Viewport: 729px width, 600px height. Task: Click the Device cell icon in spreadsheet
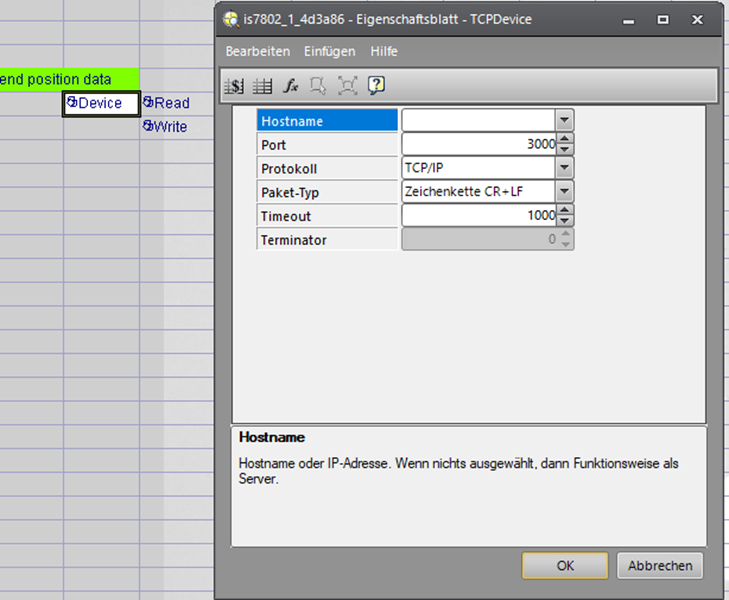(72, 103)
